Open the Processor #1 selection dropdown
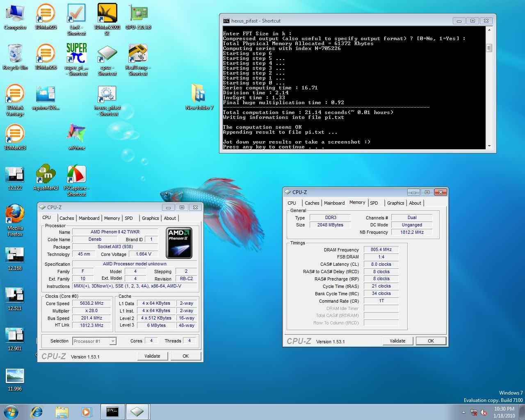525x420 pixels. [94, 341]
